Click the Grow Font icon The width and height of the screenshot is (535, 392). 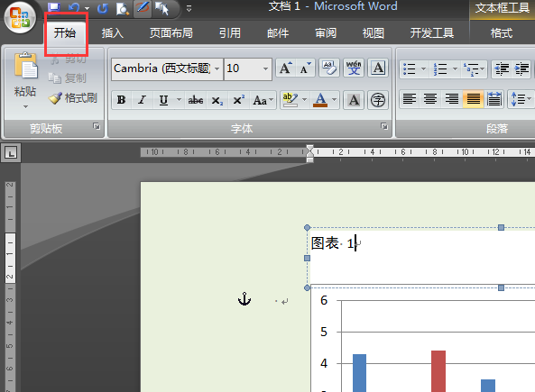(286, 68)
